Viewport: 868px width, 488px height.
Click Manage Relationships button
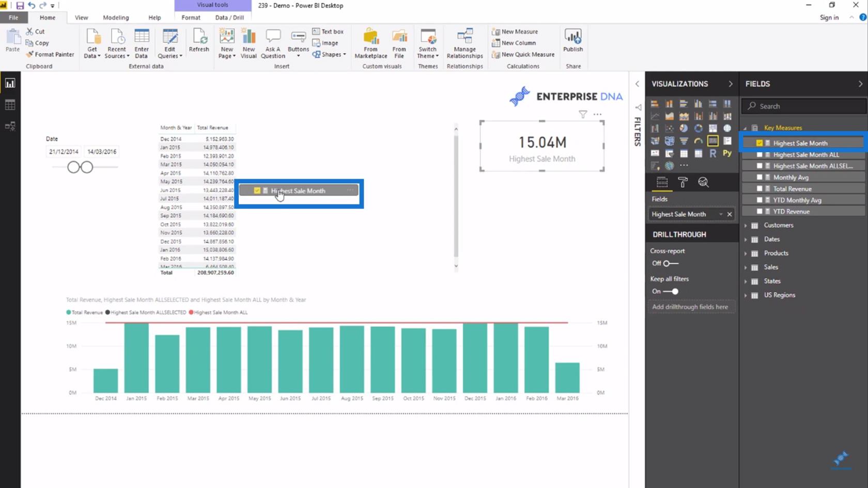coord(464,43)
